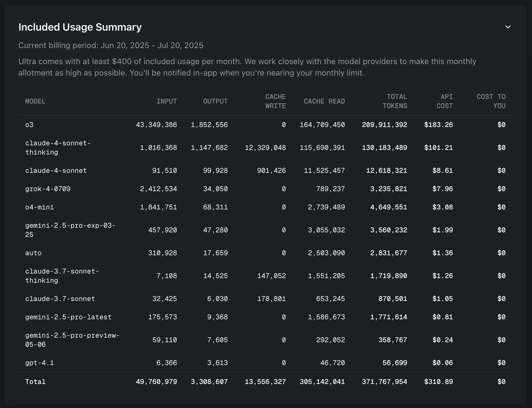This screenshot has height=408, width=532.
Task: Click o4-mini total tokens 4,649,551
Action: tap(388, 207)
